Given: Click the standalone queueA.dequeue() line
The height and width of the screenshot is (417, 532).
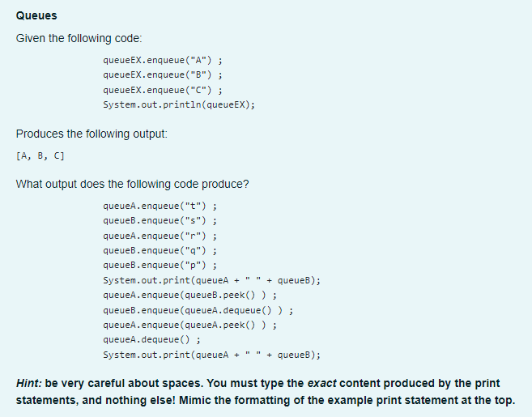Looking at the screenshot, I should click(x=151, y=339).
